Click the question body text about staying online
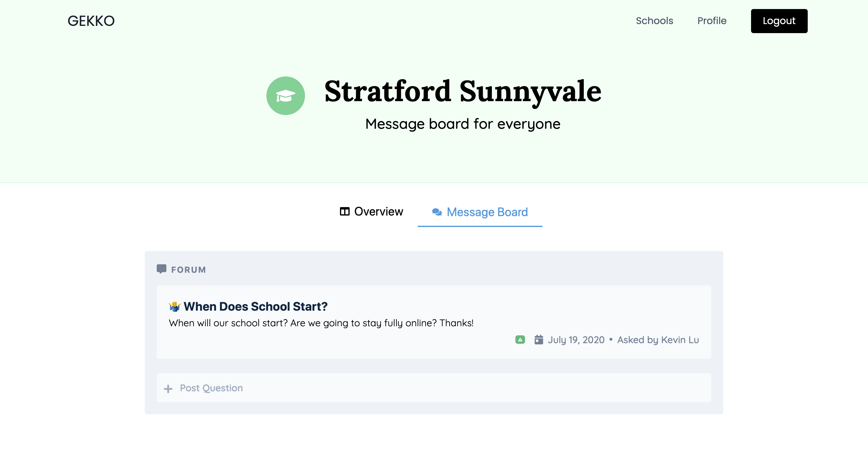 tap(321, 323)
